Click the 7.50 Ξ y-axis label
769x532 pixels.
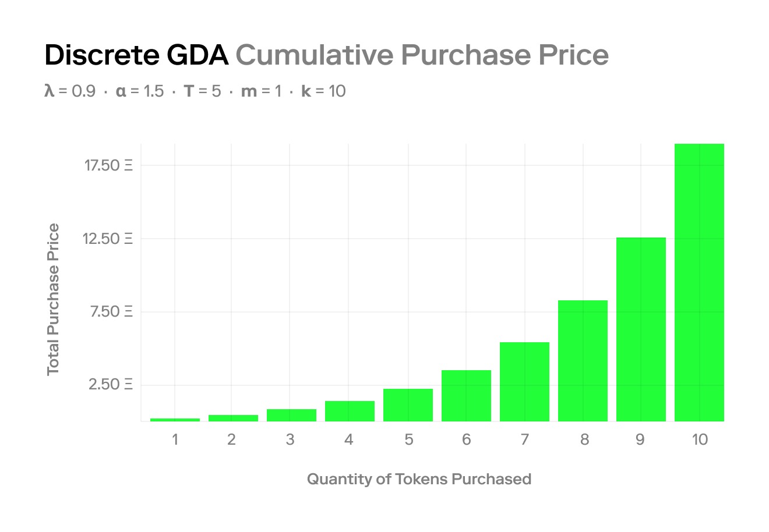[x=111, y=311]
